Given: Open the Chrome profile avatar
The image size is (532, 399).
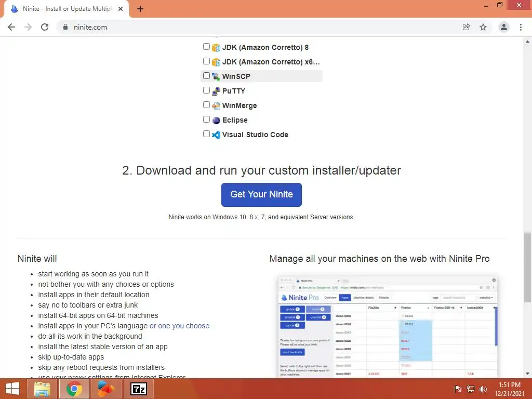Looking at the screenshot, I should tap(504, 27).
